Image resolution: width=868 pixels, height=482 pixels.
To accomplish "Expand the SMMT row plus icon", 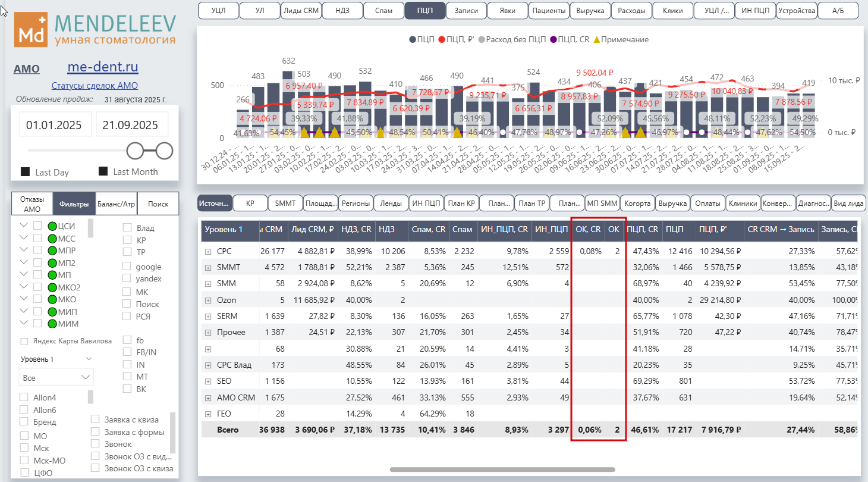I will [208, 268].
